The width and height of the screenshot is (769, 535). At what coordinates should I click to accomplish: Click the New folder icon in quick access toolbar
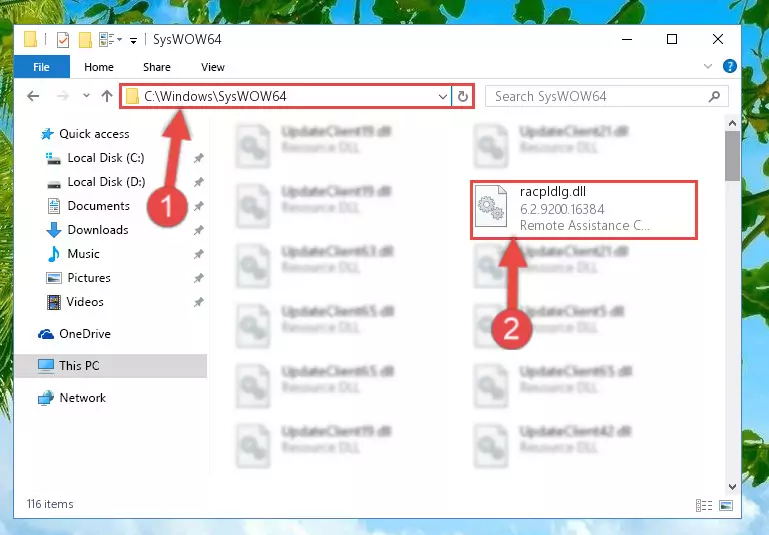tap(85, 39)
